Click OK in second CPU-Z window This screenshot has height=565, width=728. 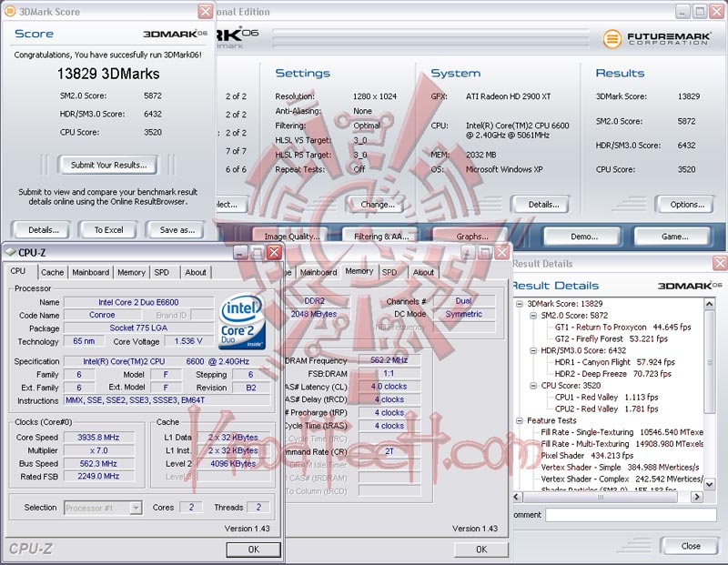(x=481, y=550)
